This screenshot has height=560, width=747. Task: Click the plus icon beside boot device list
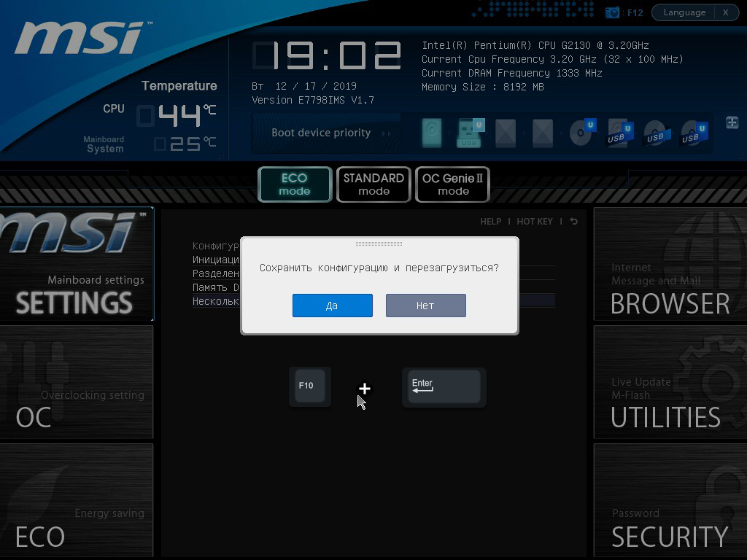[732, 122]
